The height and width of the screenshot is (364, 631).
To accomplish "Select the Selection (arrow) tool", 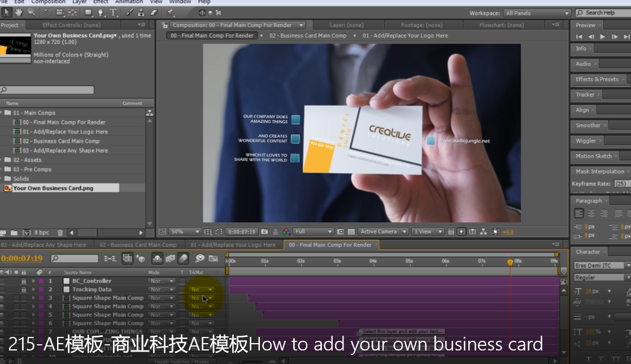I will [x=6, y=12].
